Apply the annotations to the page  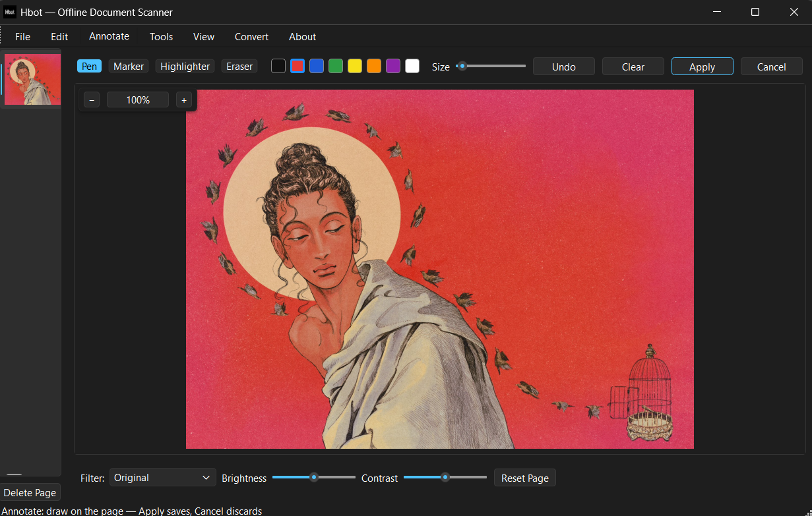point(703,67)
